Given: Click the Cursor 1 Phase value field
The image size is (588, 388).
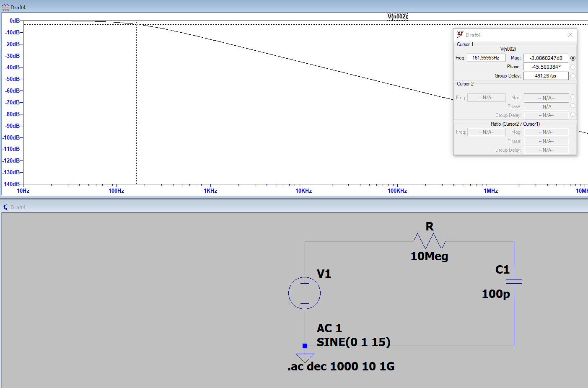Looking at the screenshot, I should click(x=546, y=67).
